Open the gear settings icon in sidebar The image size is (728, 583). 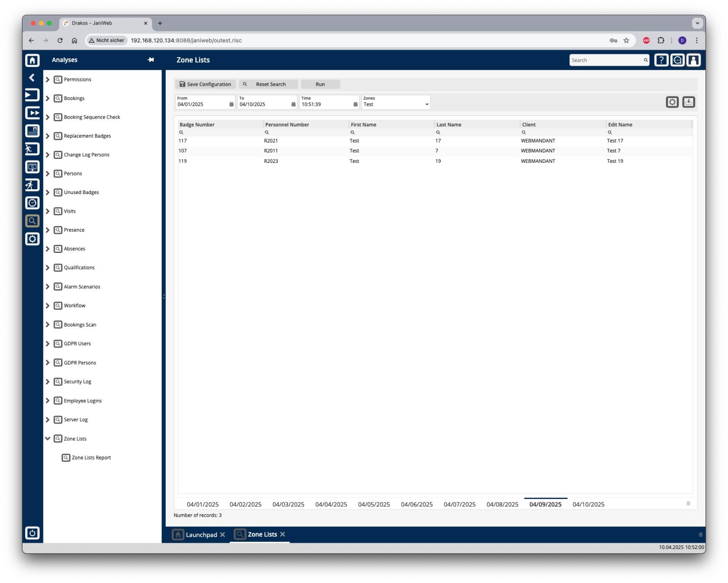[x=32, y=239]
